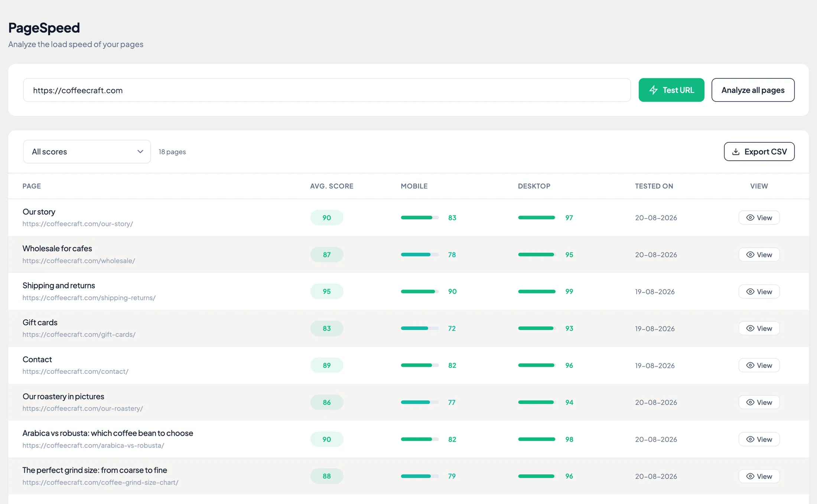View the Shipping and returns report

point(759,291)
